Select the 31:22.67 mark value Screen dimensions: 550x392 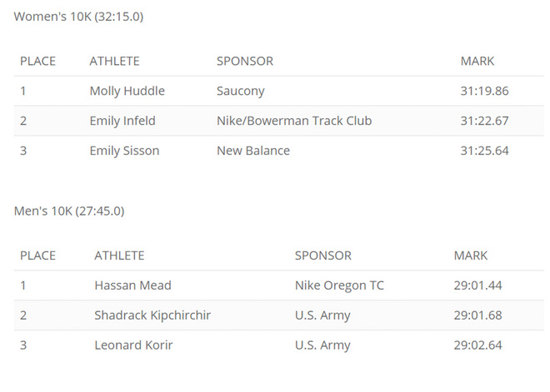[484, 121]
